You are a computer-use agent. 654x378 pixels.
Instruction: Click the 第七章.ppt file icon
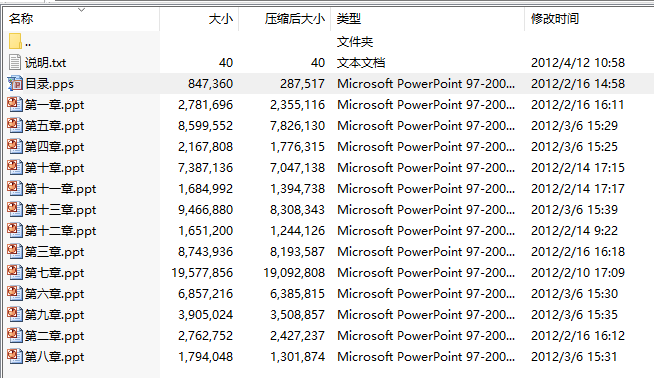[15, 272]
